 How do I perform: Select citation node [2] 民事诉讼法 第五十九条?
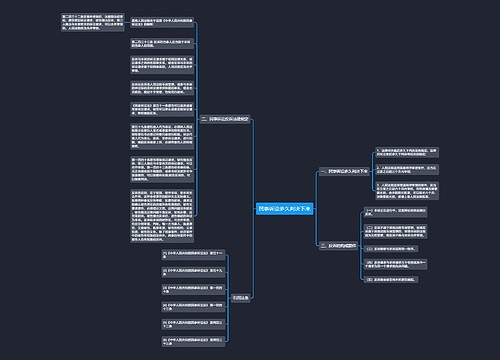(193, 272)
